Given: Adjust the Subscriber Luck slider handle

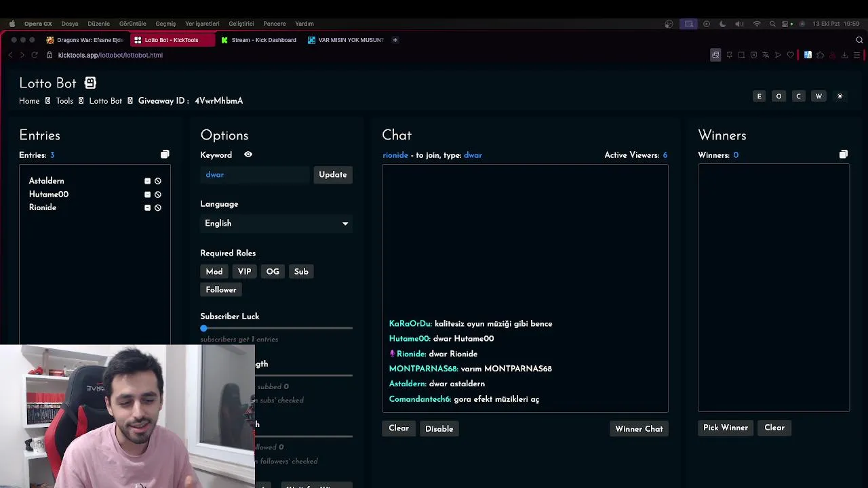Looking at the screenshot, I should [203, 328].
